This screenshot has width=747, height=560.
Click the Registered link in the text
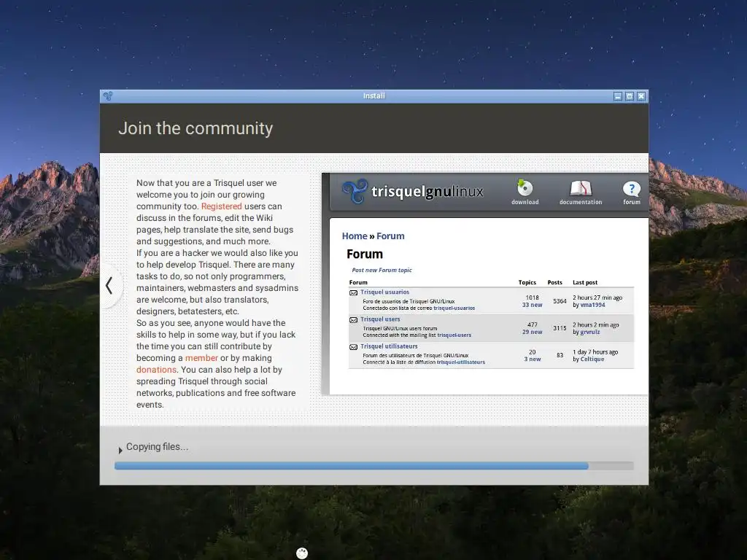click(222, 206)
